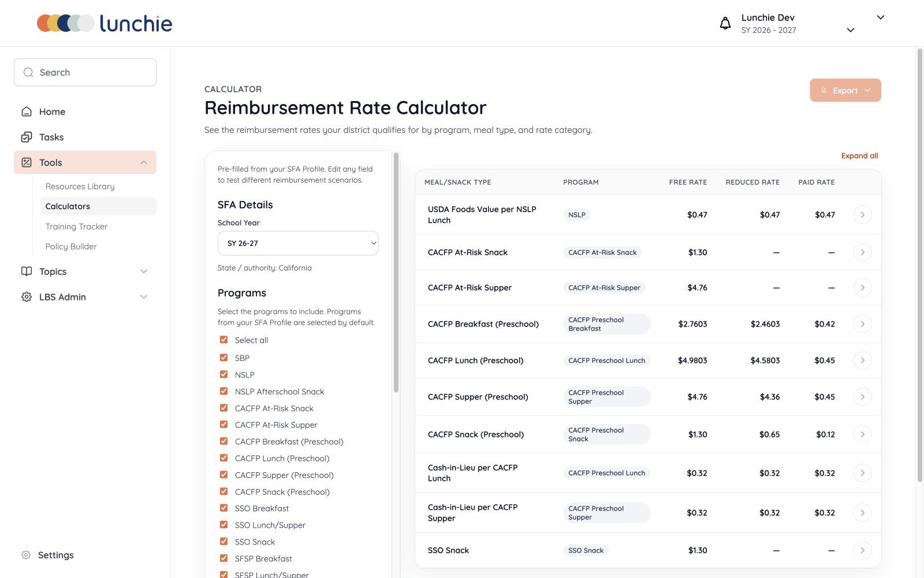924x578 pixels.
Task: Click the search magnifier icon
Action: (28, 72)
